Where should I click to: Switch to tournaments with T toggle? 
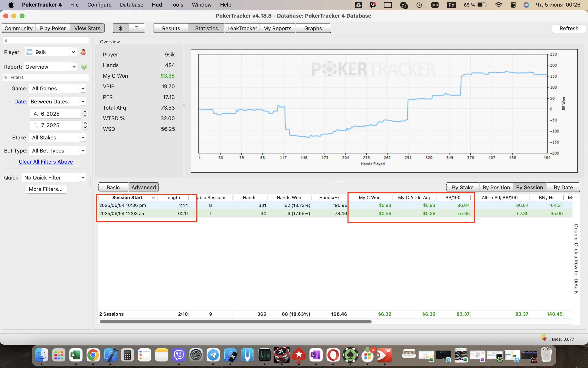[137, 28]
